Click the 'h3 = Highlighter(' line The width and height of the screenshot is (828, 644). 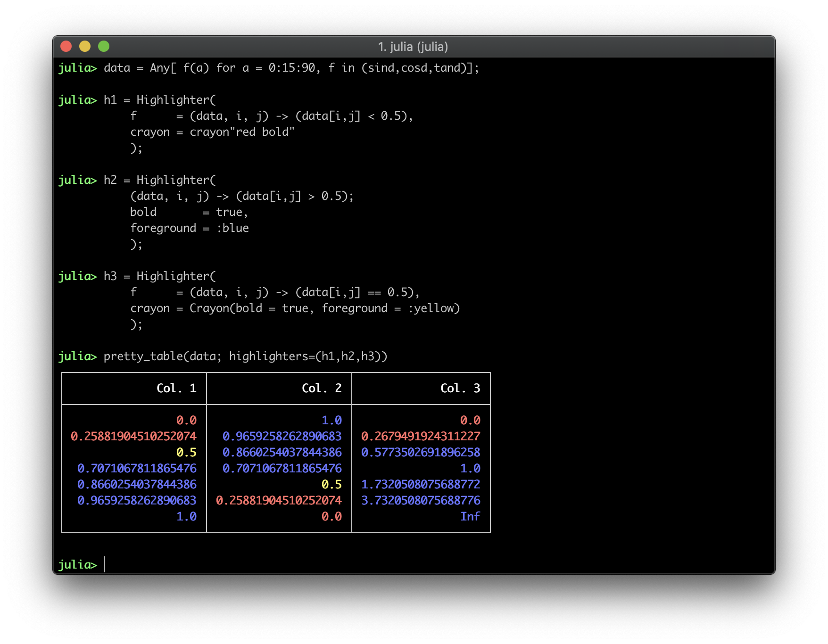tap(159, 276)
